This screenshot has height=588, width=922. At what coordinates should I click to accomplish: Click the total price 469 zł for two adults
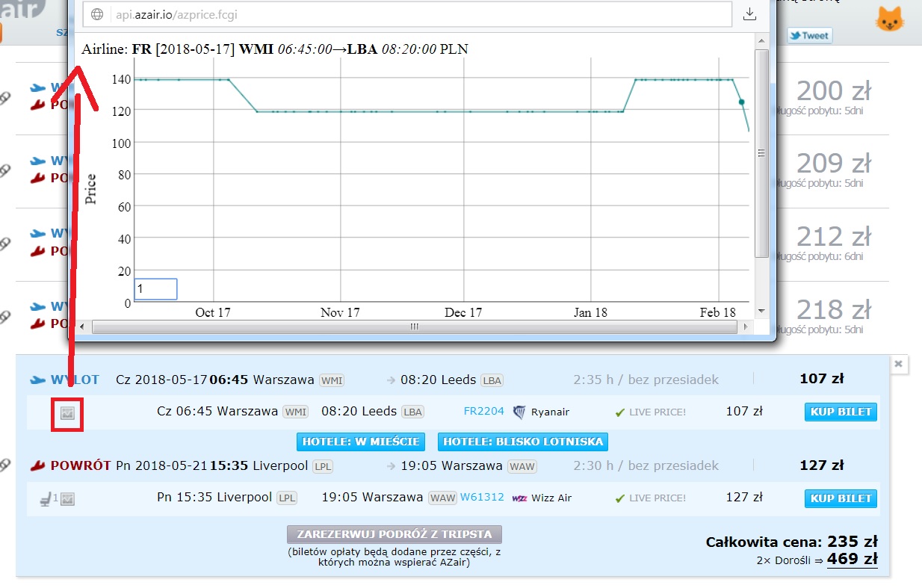[x=853, y=559]
